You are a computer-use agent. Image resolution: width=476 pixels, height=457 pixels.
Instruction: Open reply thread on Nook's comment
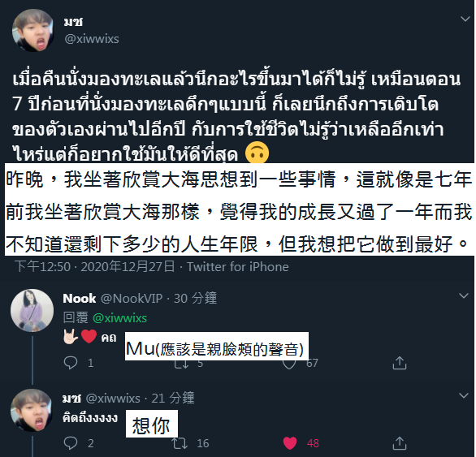click(71, 363)
